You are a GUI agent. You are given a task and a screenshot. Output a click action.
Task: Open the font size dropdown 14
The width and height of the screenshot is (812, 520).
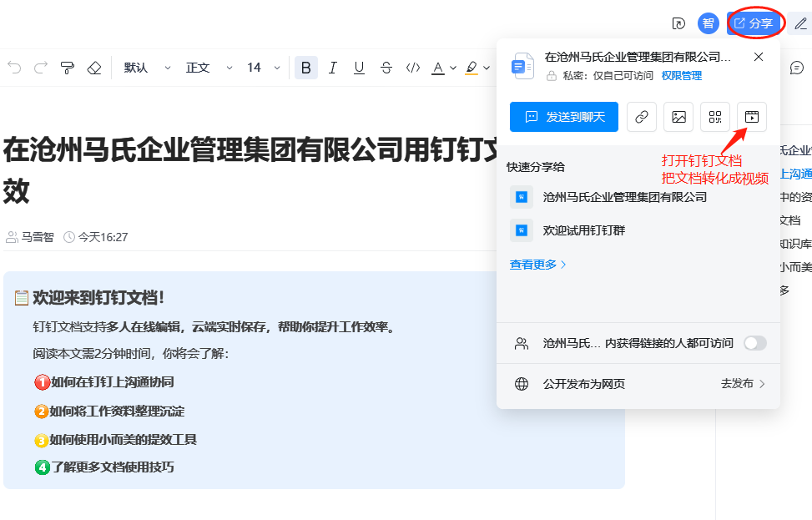[x=263, y=68]
